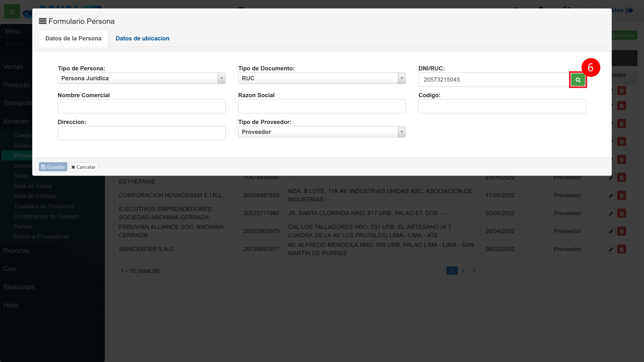
Task: Open Kardex in the sidebar
Action: point(23,226)
